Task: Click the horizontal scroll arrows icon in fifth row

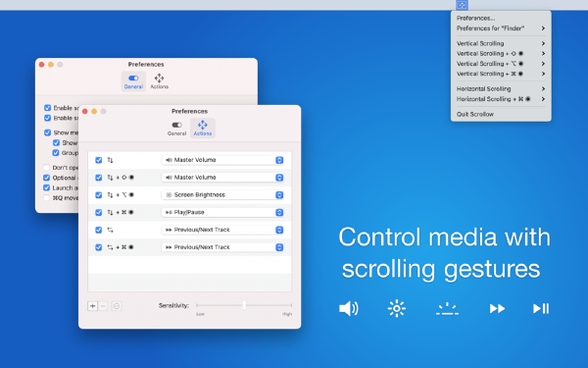Action: [x=110, y=230]
